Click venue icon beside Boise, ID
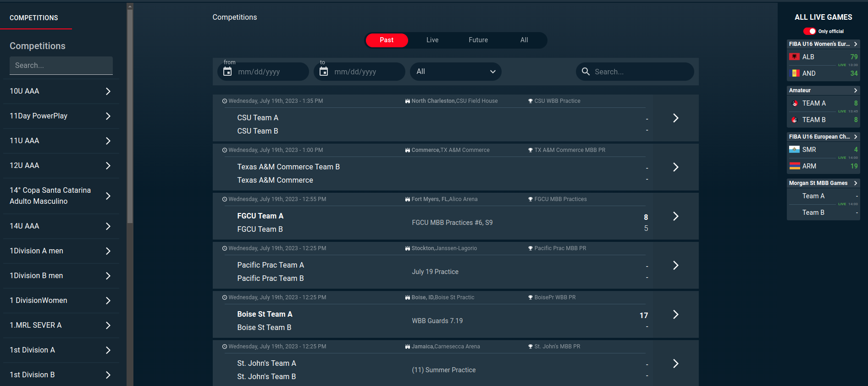 tap(408, 297)
